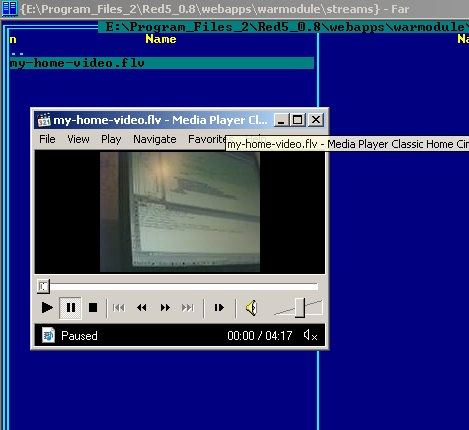Image resolution: width=469 pixels, height=430 pixels.
Task: Click the Media Player Classic title bar icon
Action: pos(44,120)
